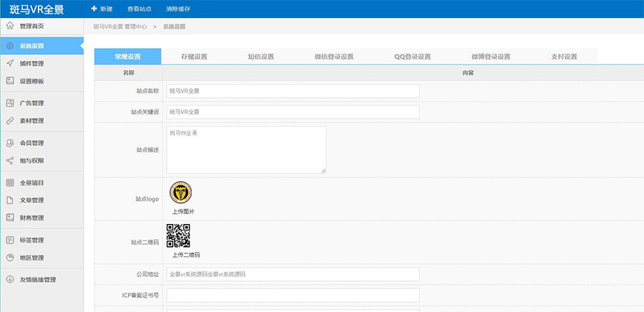Click the gear icon for 系统设置

(x=10, y=45)
